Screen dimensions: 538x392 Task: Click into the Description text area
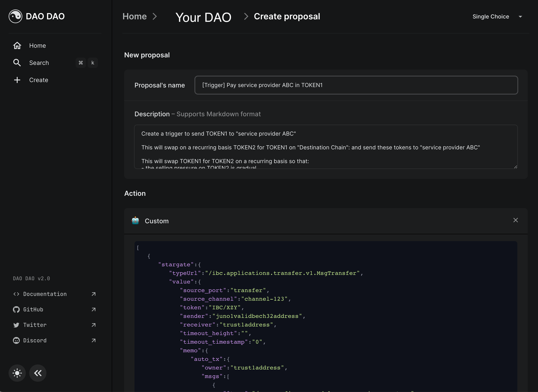(x=326, y=147)
